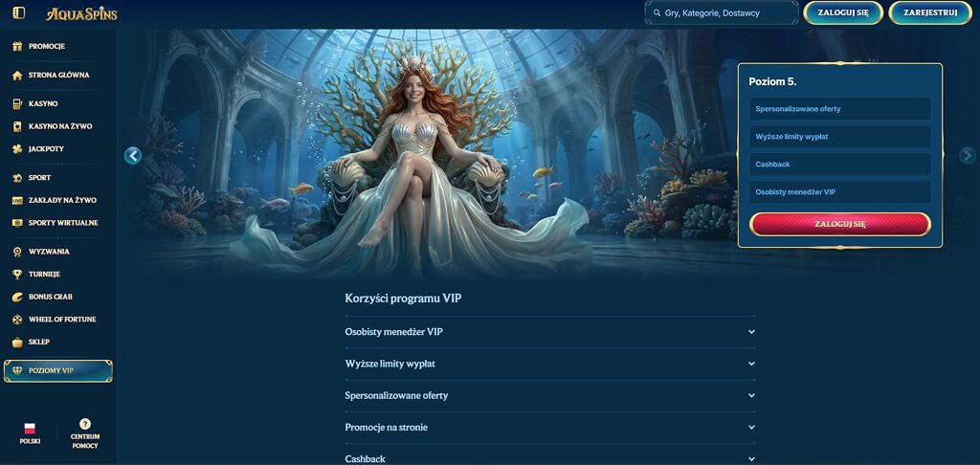Click the Poziomy VIP diamond icon
This screenshot has width=980, height=465.
coord(17,370)
